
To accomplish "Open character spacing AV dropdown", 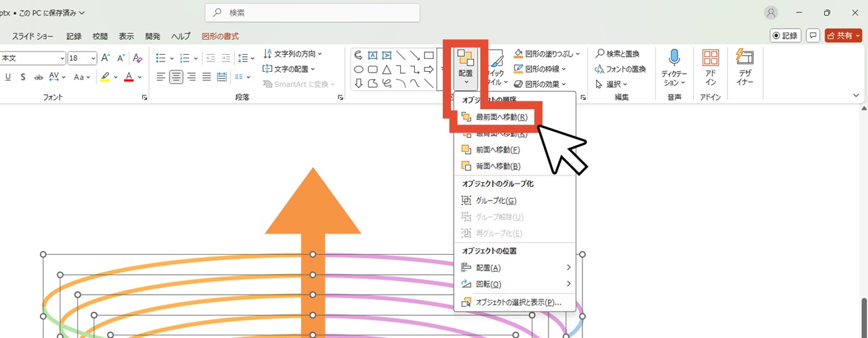I will [x=57, y=77].
